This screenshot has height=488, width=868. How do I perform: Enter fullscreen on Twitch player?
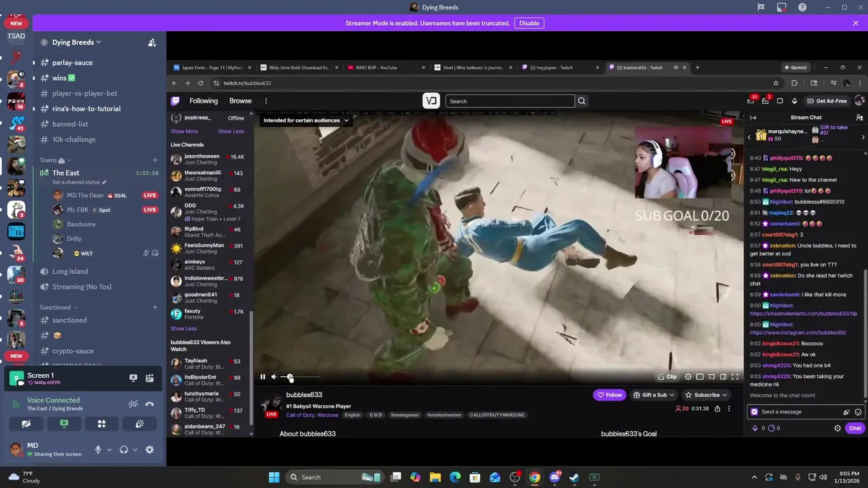click(735, 377)
